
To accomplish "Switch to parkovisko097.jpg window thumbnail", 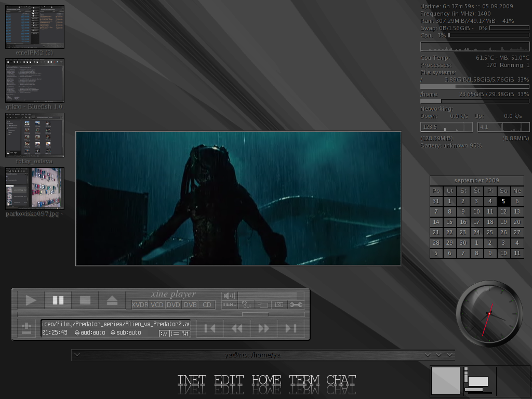I will click(x=35, y=188).
